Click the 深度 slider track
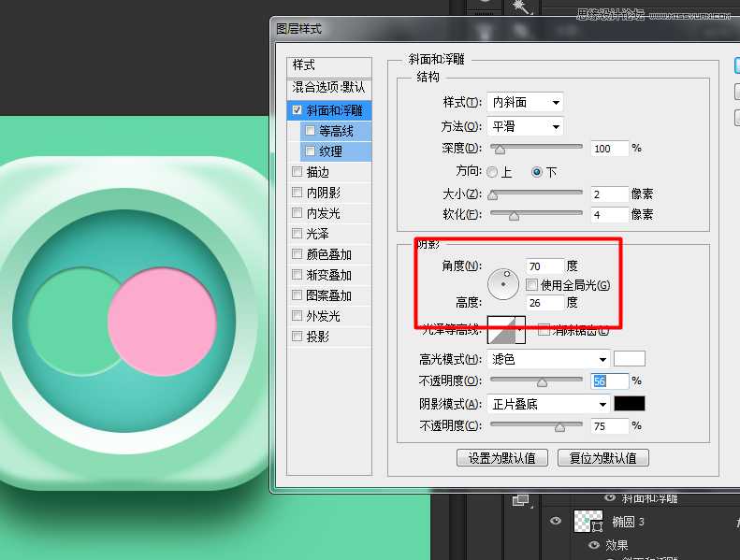The width and height of the screenshot is (740, 560). [537, 147]
